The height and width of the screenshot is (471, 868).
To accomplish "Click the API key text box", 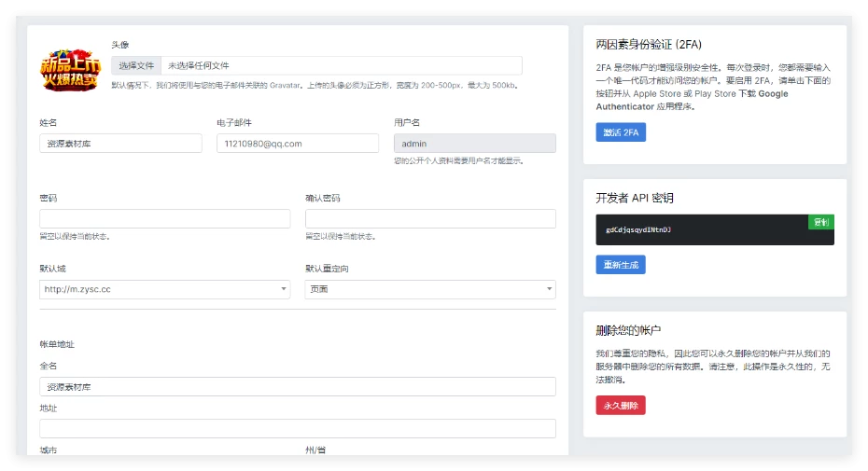I will click(700, 230).
